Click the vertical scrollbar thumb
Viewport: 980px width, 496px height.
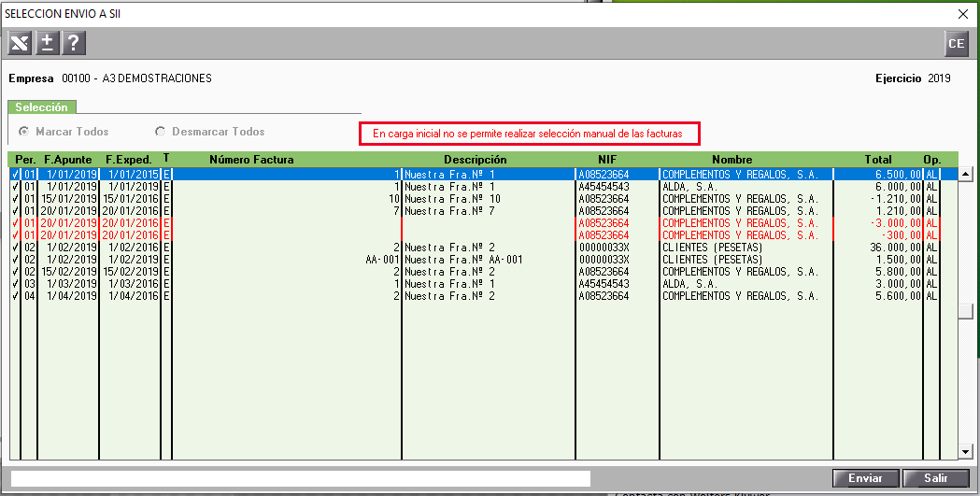coord(966,311)
